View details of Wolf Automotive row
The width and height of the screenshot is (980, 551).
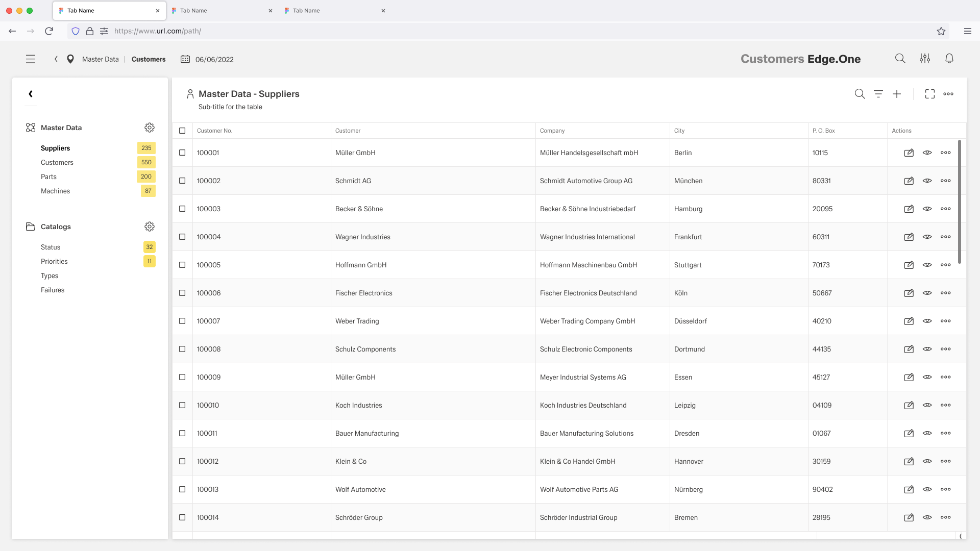click(x=927, y=489)
